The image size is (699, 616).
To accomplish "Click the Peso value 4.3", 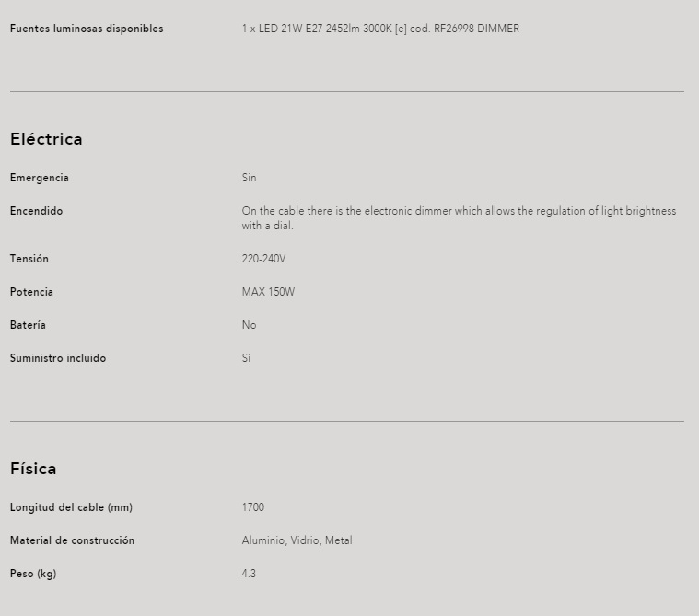I will [249, 574].
